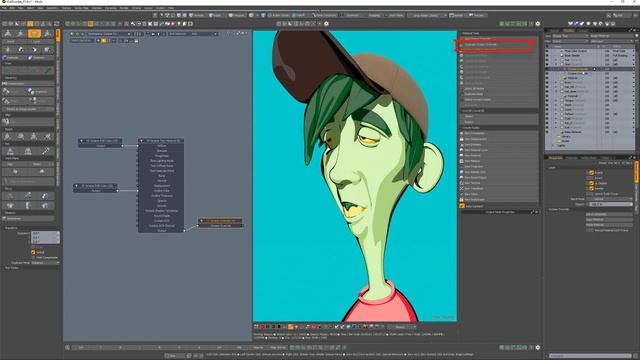Open the workspace dropdown in the schematic header

(109, 34)
